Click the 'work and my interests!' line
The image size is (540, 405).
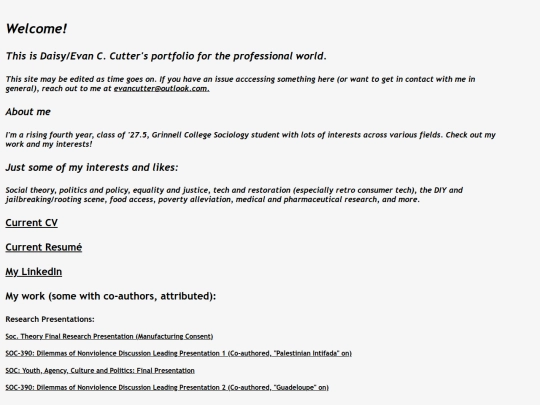pos(49,144)
